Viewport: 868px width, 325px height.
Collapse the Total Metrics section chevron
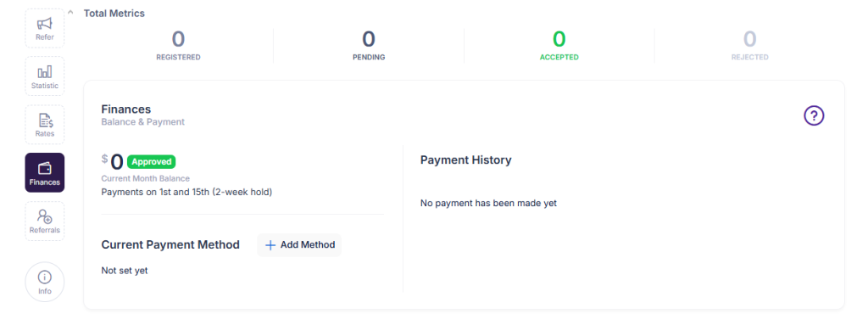70,12
